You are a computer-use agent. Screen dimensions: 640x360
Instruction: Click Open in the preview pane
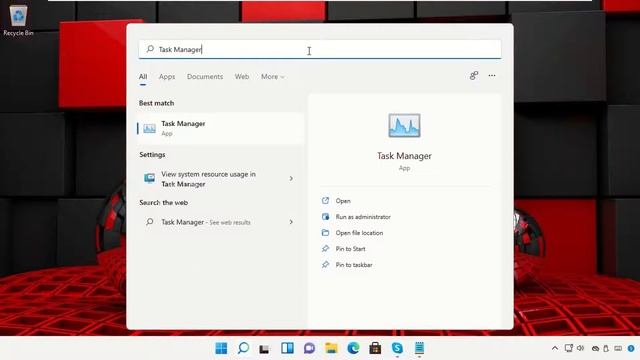pyautogui.click(x=343, y=201)
